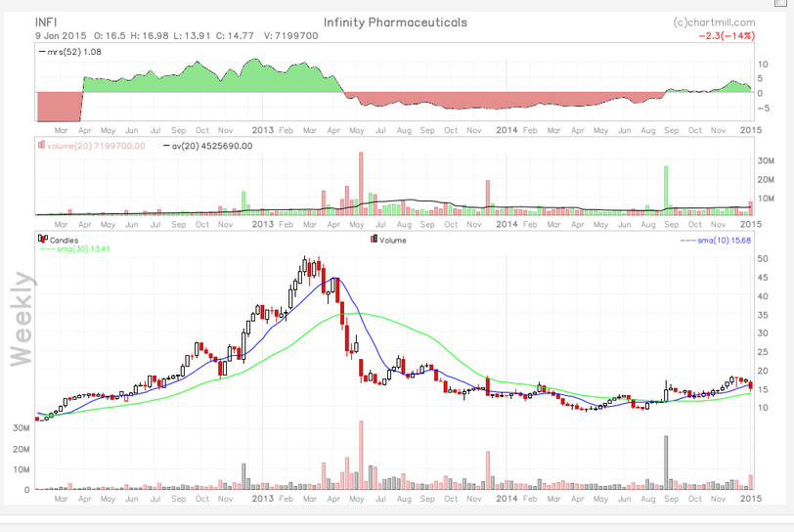This screenshot has width=794, height=532.
Task: Click the tall green September 2014 volume(20) bar
Action: click(x=666, y=191)
